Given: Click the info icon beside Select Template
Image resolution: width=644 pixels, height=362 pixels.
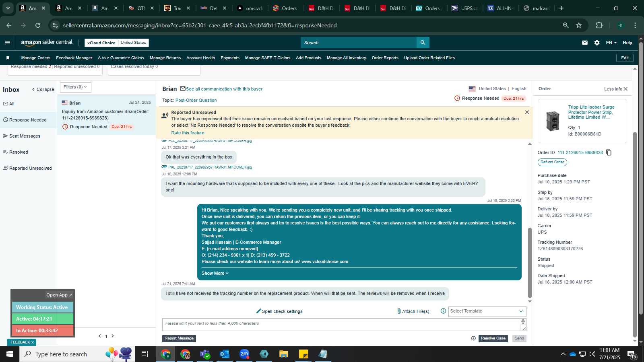Looking at the screenshot, I should (443, 311).
